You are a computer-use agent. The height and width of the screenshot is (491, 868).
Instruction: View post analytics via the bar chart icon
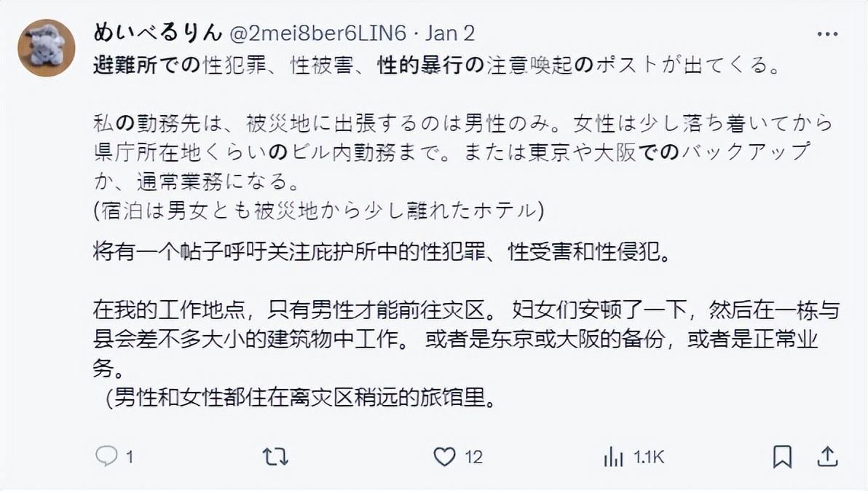point(613,457)
